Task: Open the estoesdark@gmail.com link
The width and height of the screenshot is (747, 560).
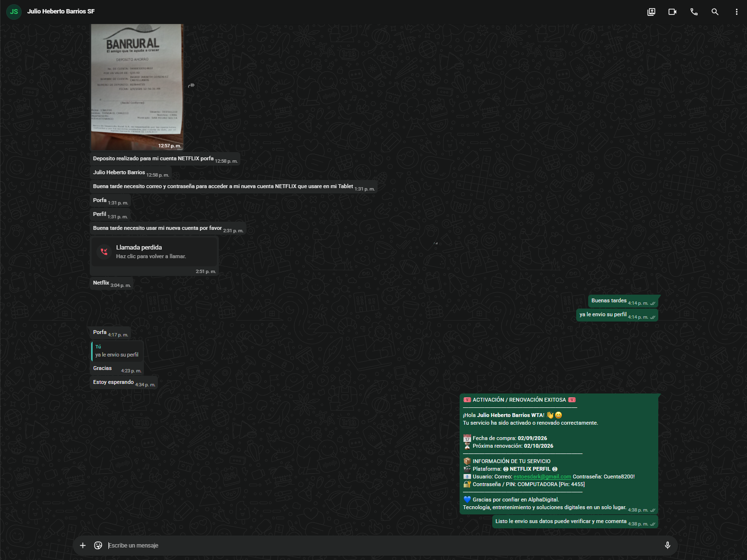Action: coord(542,477)
